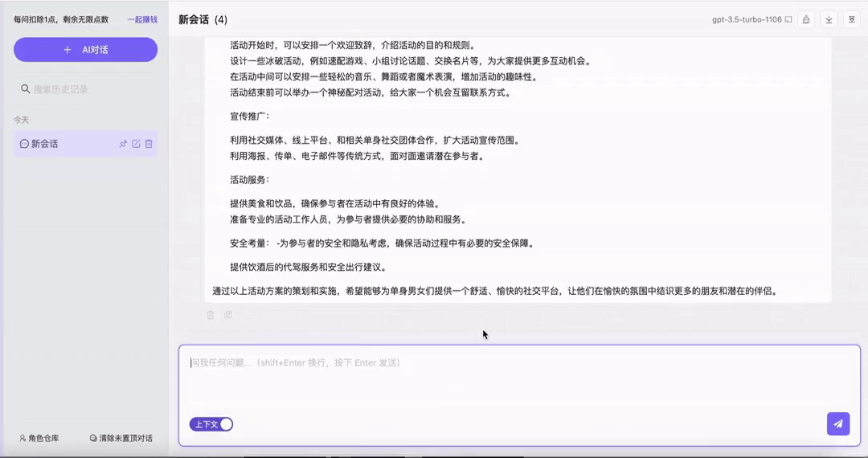Click the 宣传推广 heading text
This screenshot has height=458, width=868.
point(250,117)
